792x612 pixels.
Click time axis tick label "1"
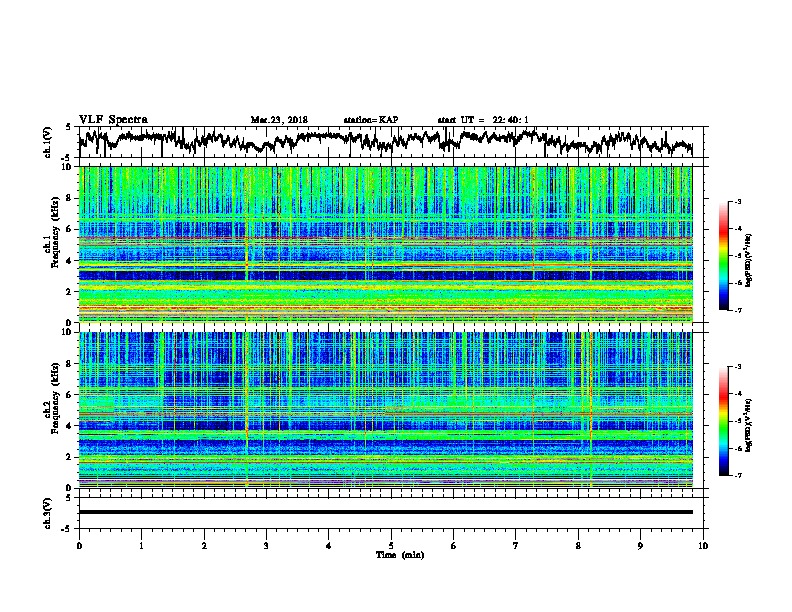click(141, 546)
